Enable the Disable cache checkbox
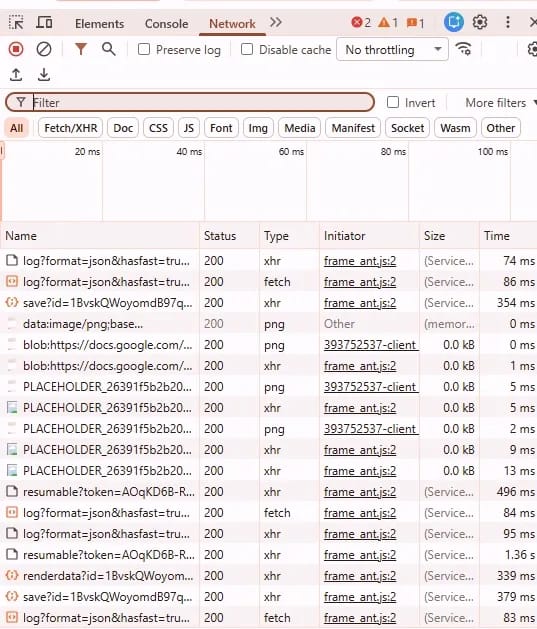537x629 pixels. coord(247,49)
